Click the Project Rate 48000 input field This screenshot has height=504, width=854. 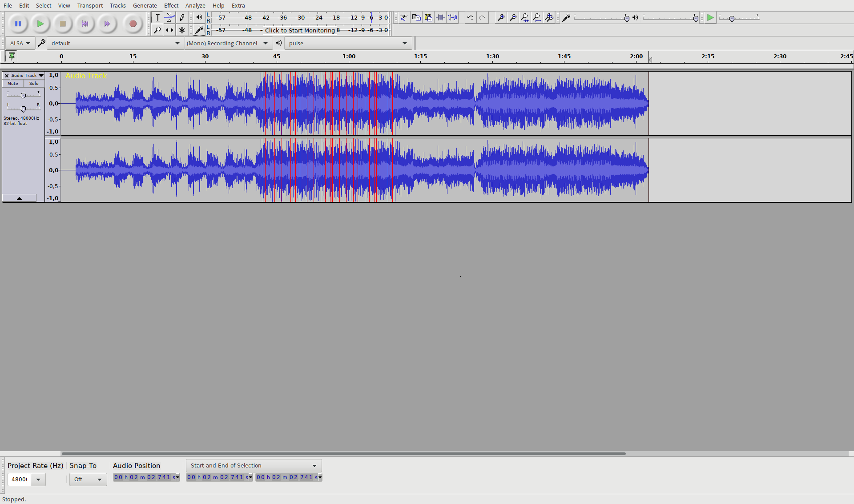pos(19,480)
